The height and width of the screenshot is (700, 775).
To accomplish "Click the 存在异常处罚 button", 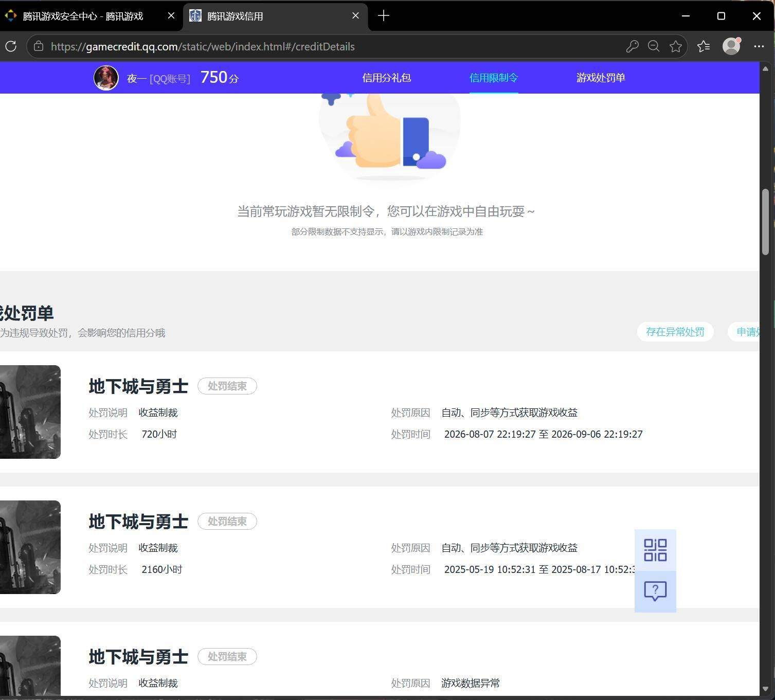I will [x=675, y=332].
